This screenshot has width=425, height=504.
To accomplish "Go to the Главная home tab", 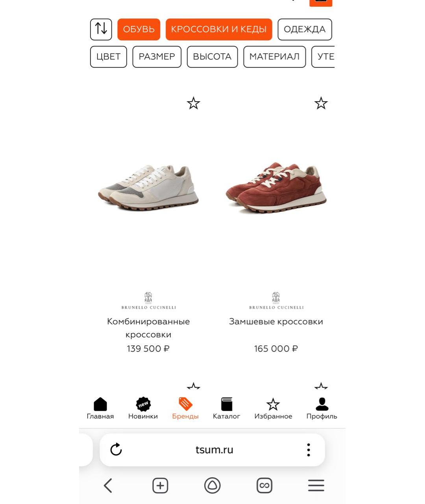I will point(100,408).
